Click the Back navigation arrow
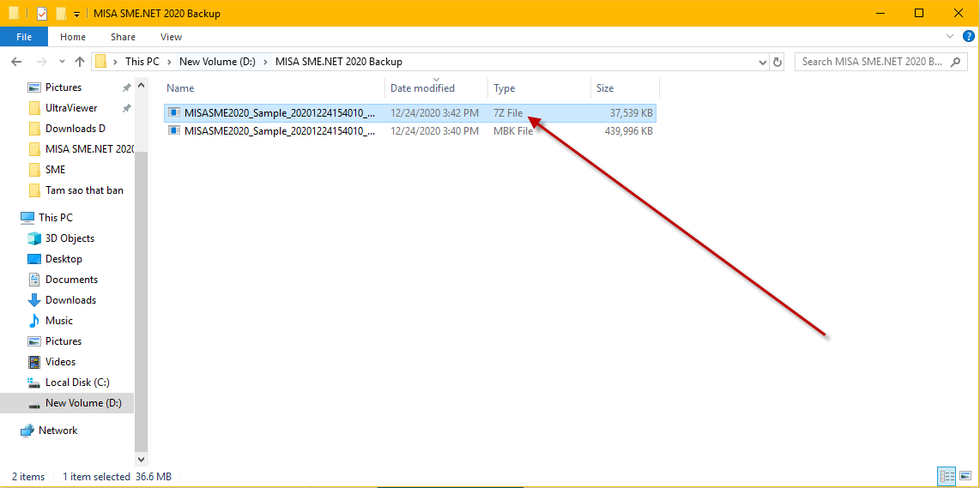 (17, 62)
